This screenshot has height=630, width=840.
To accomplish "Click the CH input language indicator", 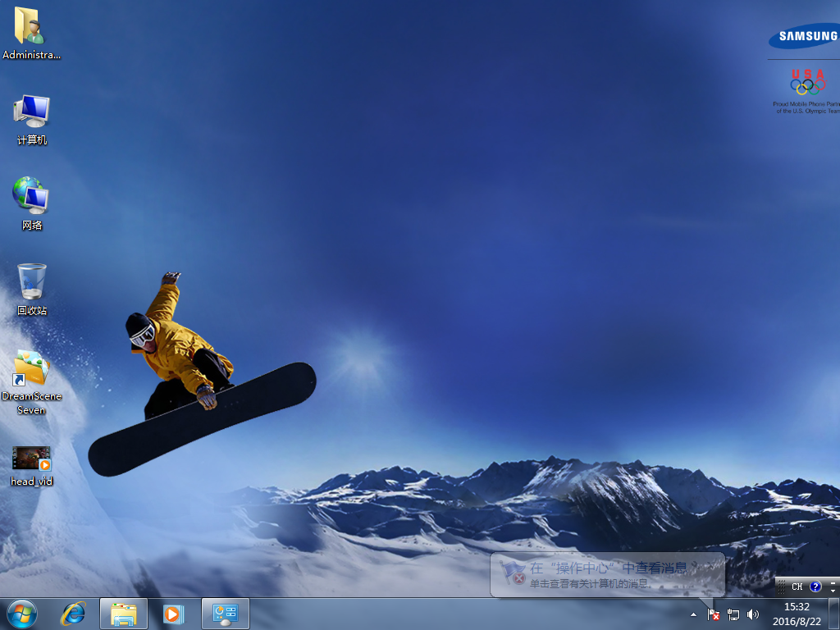I will [797, 587].
